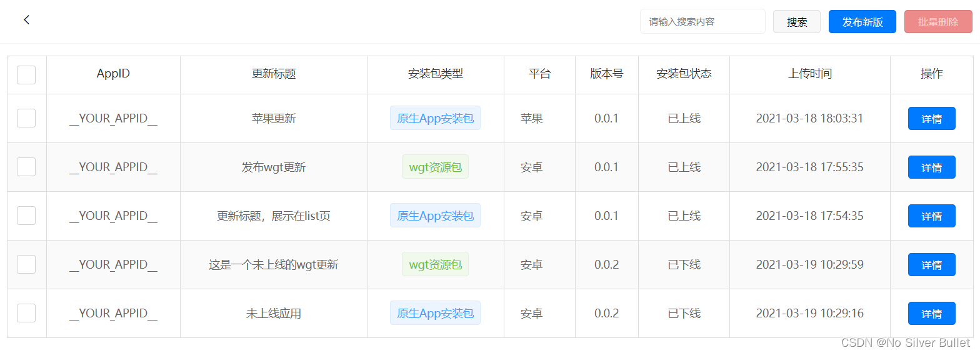980x353 pixels.
Task: Open 详情 for 这是一个未上线的wgt更新 row
Action: [931, 265]
